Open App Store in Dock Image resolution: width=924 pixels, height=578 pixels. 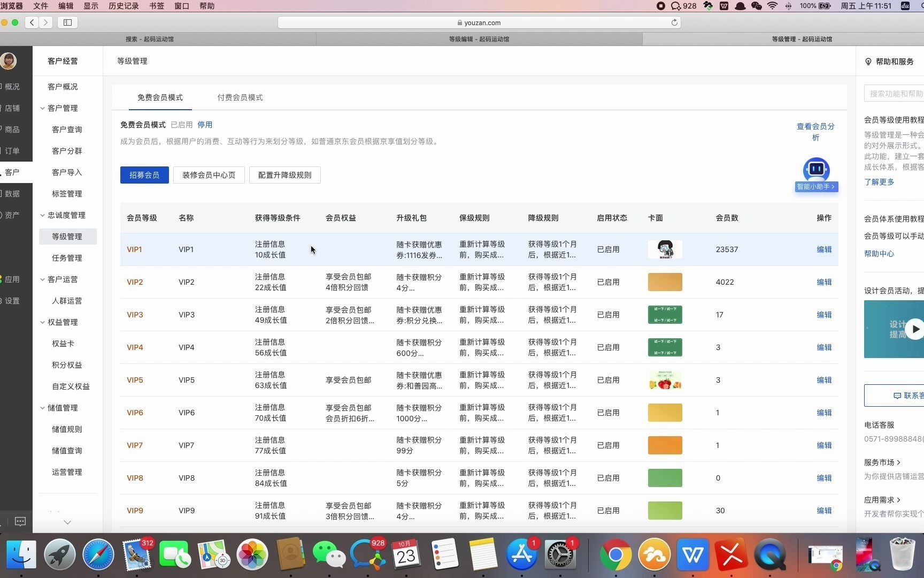pyautogui.click(x=522, y=554)
